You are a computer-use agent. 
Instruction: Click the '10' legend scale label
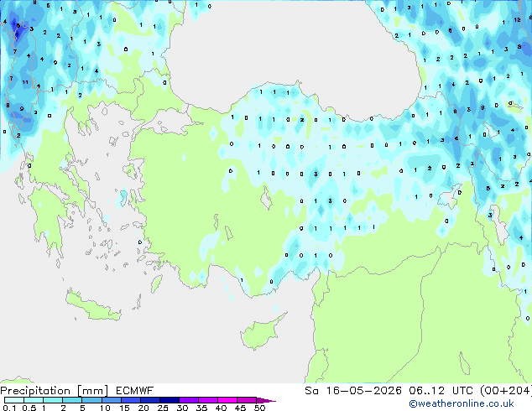(x=105, y=408)
